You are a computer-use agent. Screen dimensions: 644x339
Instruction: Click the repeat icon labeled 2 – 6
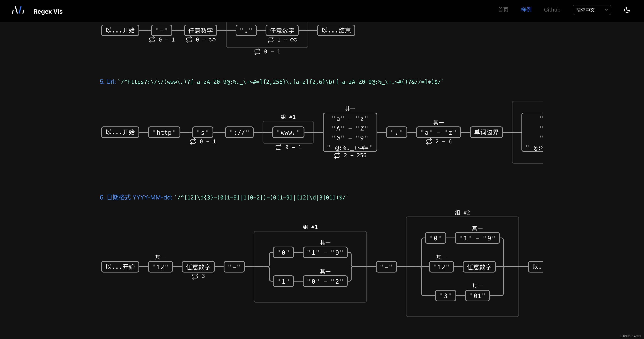tap(429, 142)
